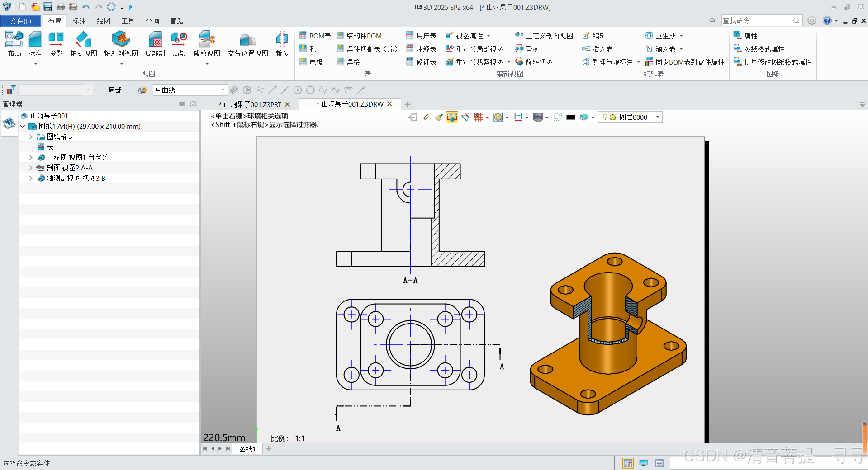Expand 工程图 视图1 自定义 node
This screenshot has height=470, width=868.
pyautogui.click(x=31, y=157)
